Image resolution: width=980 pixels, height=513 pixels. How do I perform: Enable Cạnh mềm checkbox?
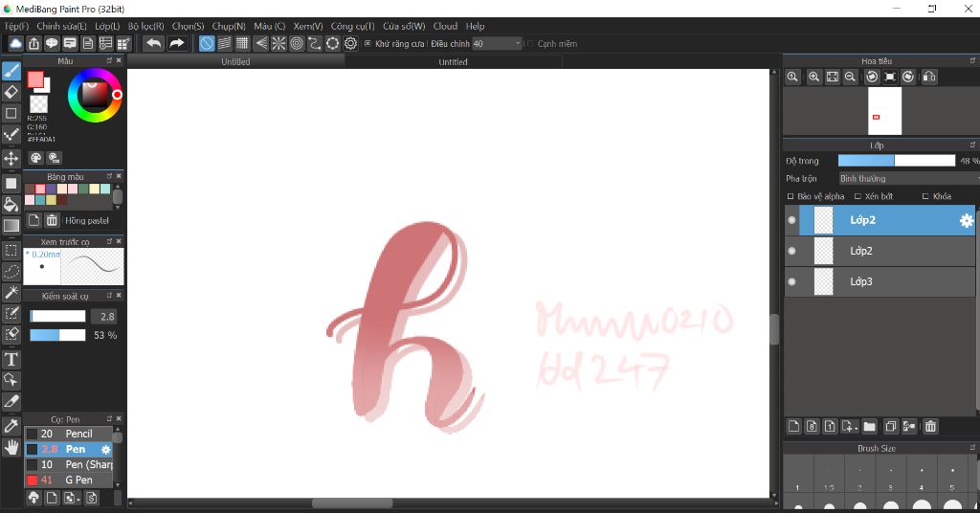530,44
